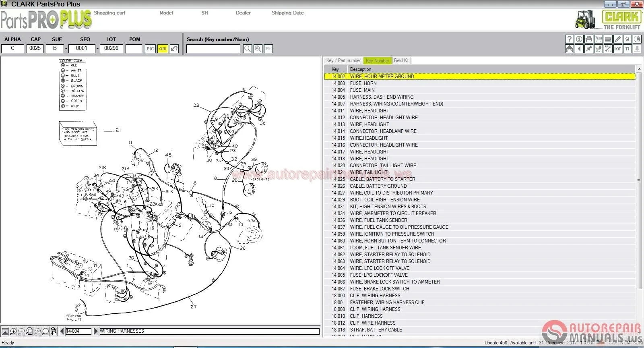
Task: Click the zoom-in magnifier below diagram
Action: (13, 331)
